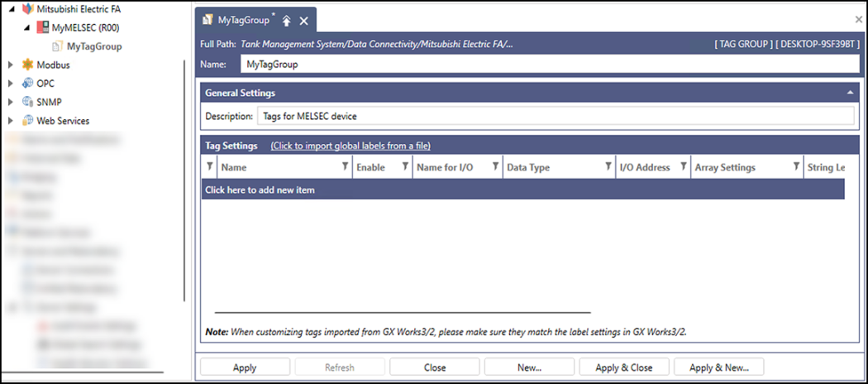868x384 pixels.
Task: Click the import global labels from file link
Action: 351,146
